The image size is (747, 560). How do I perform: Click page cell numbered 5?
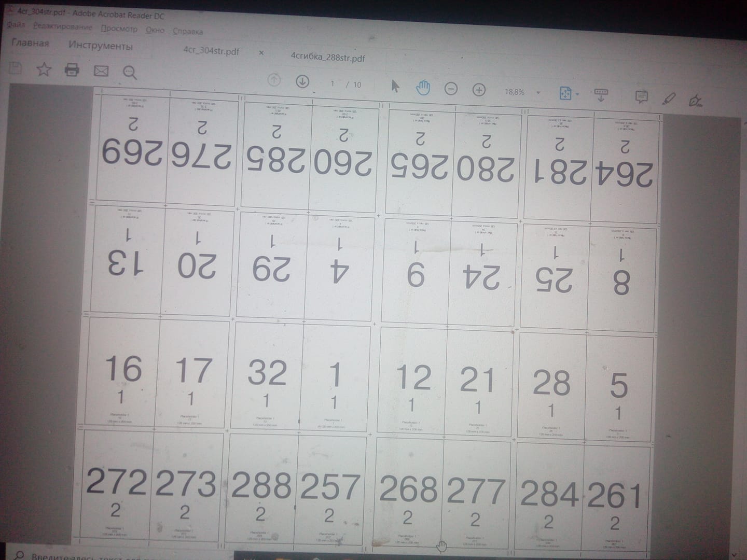(x=619, y=388)
